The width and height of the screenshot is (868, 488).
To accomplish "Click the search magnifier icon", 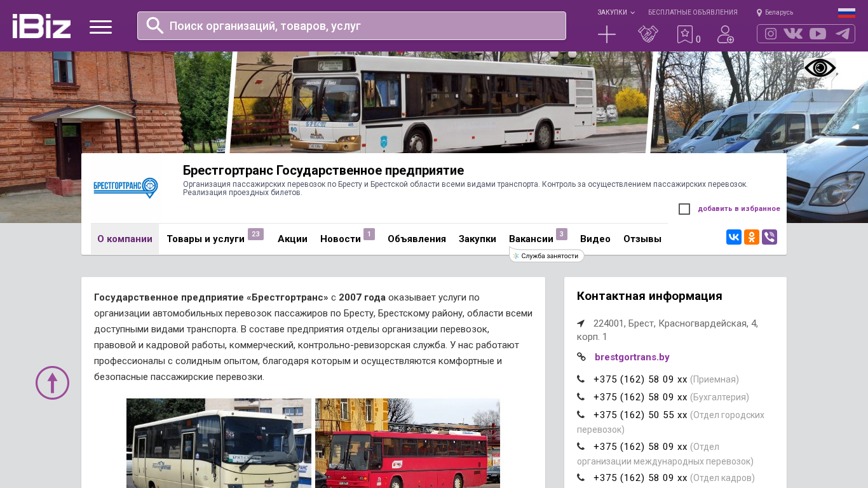I will pos(155,25).
